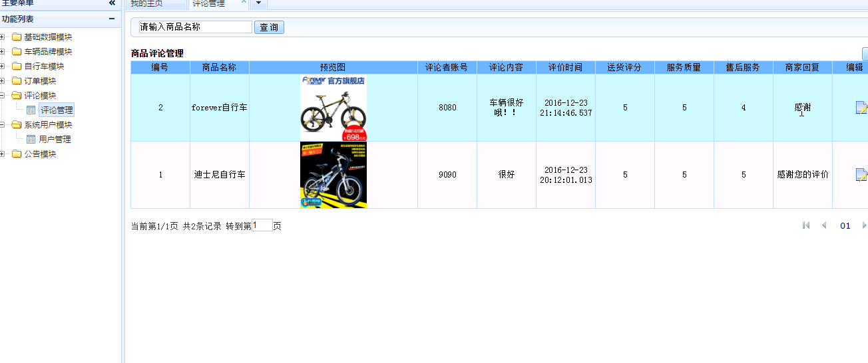The image size is (868, 363).
Task: Expand the 订单模块 tree node
Action: 3,81
